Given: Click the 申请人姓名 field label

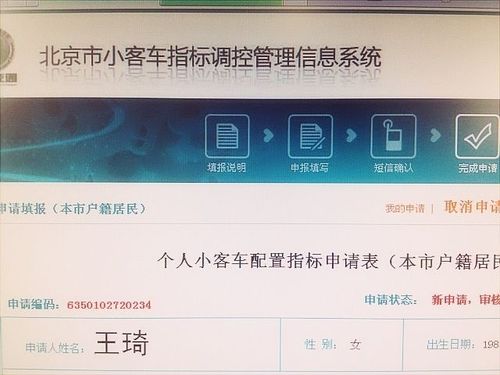Looking at the screenshot, I should [x=55, y=348].
